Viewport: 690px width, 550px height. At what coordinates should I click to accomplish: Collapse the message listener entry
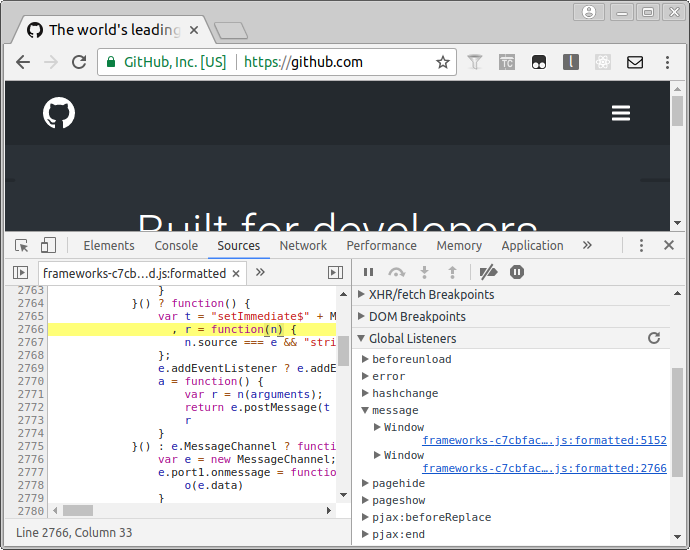pyautogui.click(x=365, y=410)
